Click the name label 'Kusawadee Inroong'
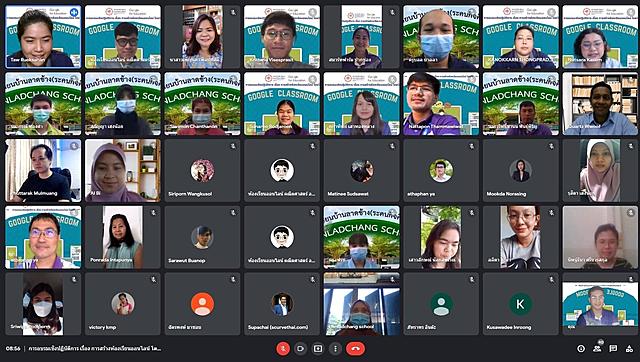This screenshot has height=362, width=640. [x=509, y=327]
